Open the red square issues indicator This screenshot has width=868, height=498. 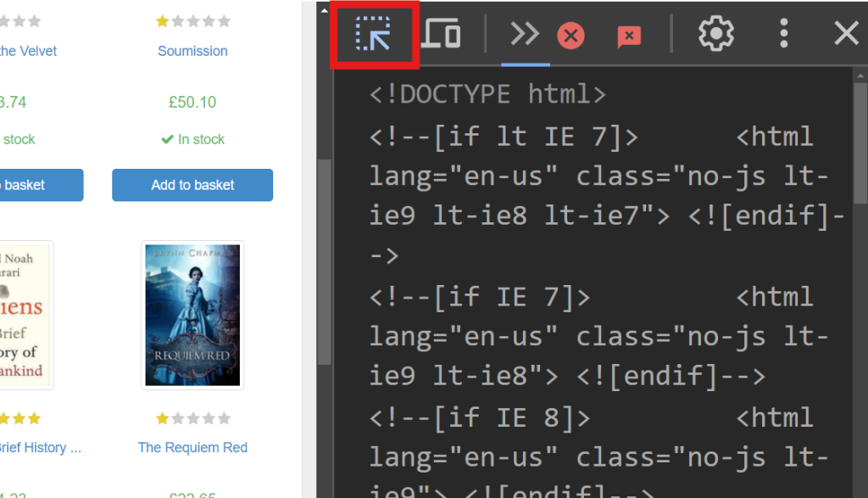(629, 36)
